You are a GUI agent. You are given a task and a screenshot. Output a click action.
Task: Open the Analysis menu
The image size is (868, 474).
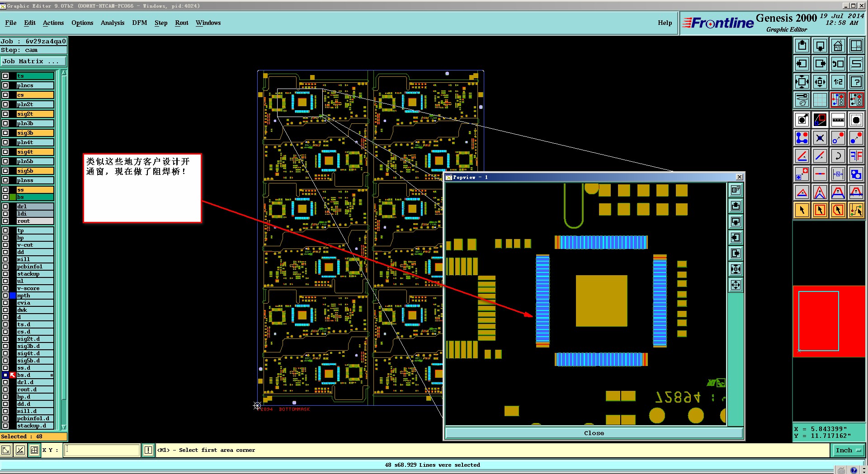113,23
